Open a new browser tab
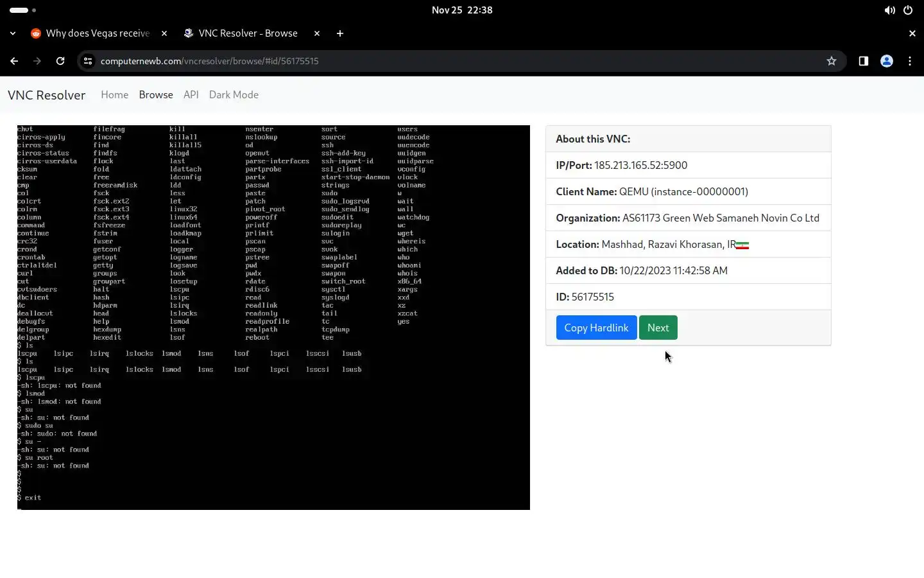The height and width of the screenshot is (578, 924). pos(340,33)
